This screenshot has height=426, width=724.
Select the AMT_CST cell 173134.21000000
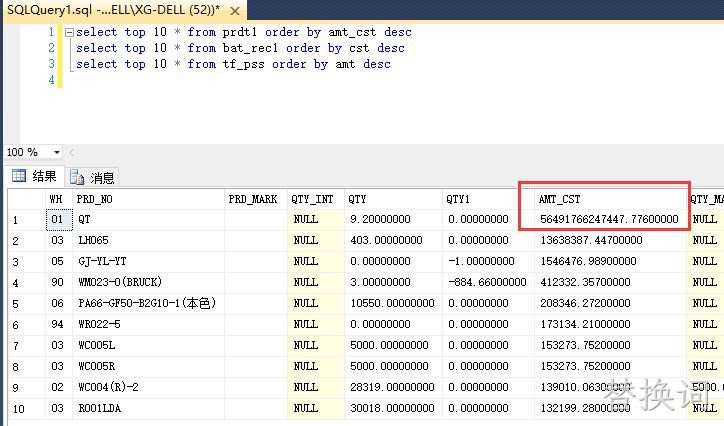[610, 324]
